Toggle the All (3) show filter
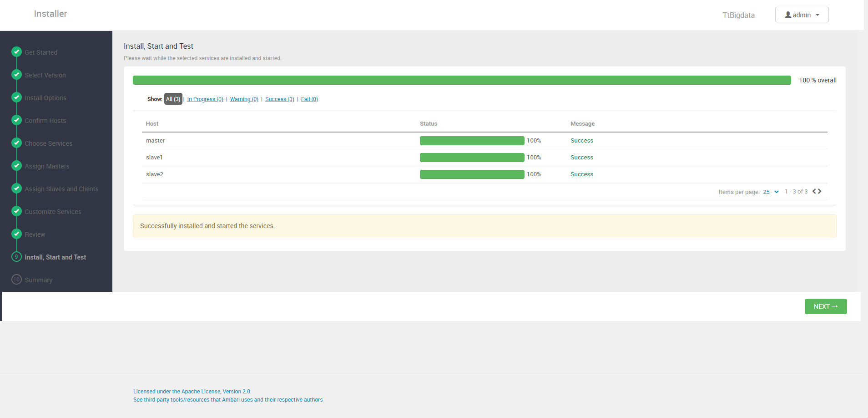 [173, 99]
